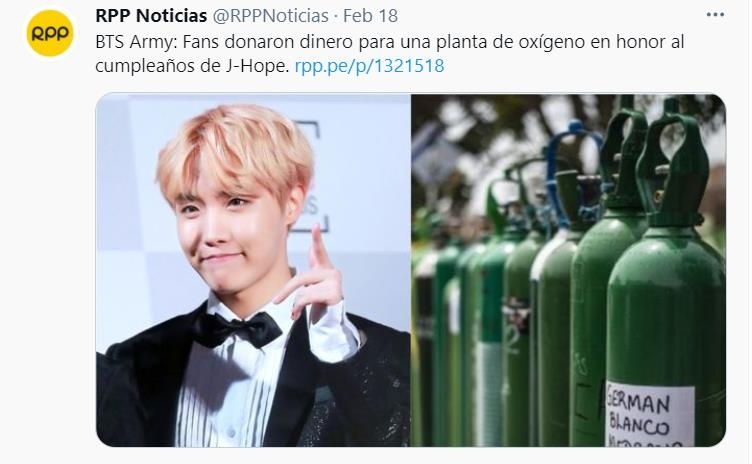Open the J-Hope photo on the left
The image size is (752, 464).
(x=253, y=270)
